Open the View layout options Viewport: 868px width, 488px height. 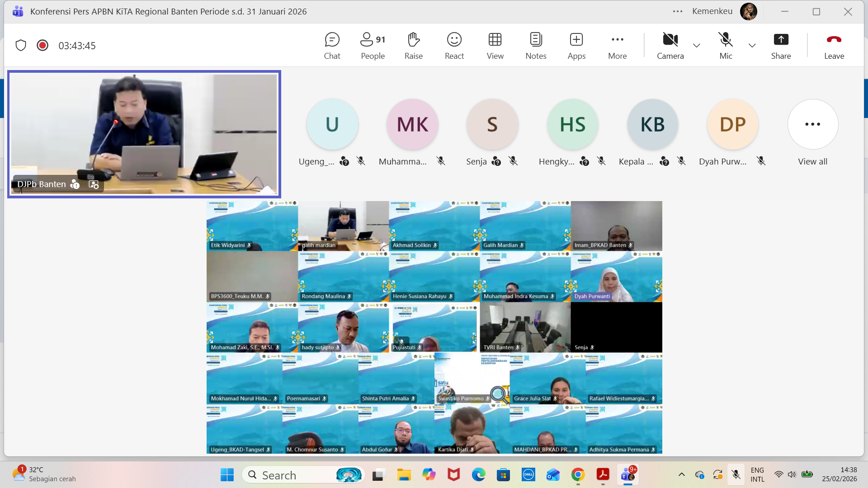[495, 45]
